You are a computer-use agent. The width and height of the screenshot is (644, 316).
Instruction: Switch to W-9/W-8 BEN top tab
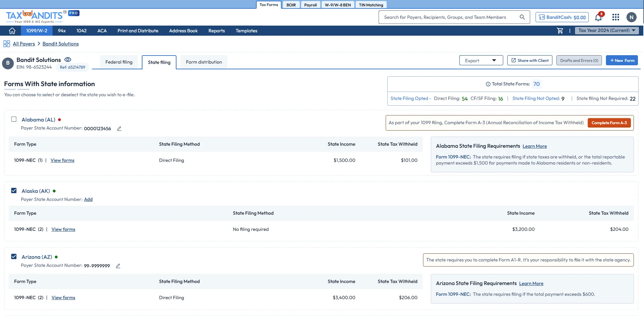click(x=338, y=5)
